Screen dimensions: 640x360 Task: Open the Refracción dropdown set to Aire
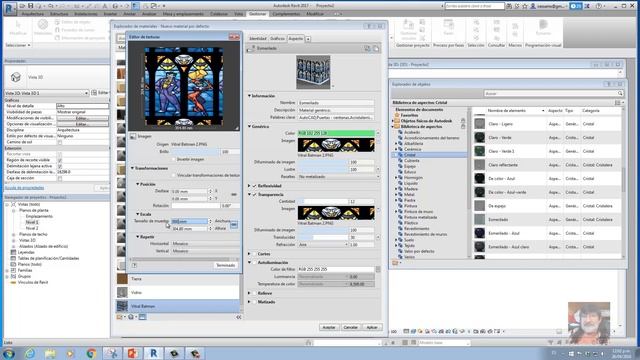click(x=323, y=244)
